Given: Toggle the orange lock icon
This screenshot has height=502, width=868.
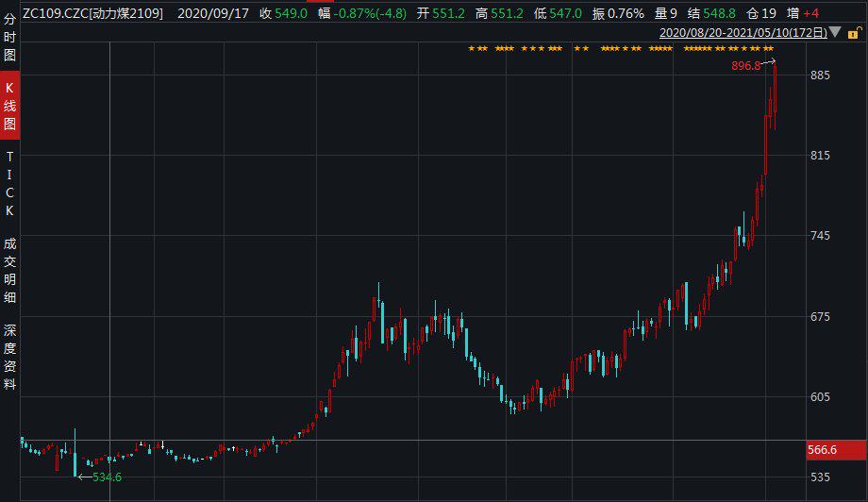Looking at the screenshot, I should point(854,33).
